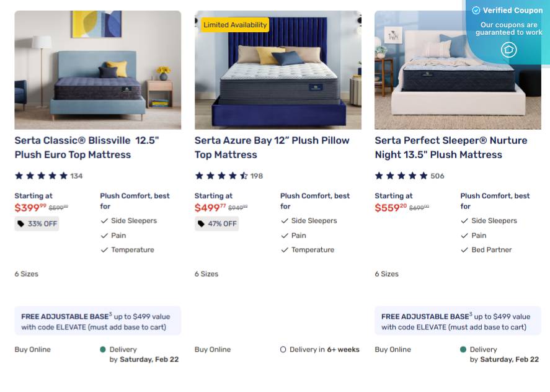Click the Blissville mattress star rating
Screen dimensions: 550x392
point(41,176)
